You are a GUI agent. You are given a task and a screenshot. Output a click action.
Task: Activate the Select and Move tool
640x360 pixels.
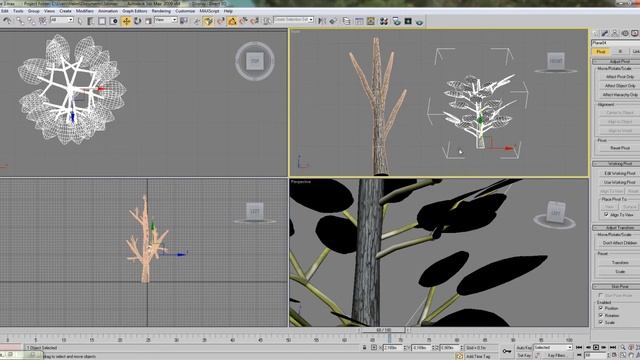126,21
